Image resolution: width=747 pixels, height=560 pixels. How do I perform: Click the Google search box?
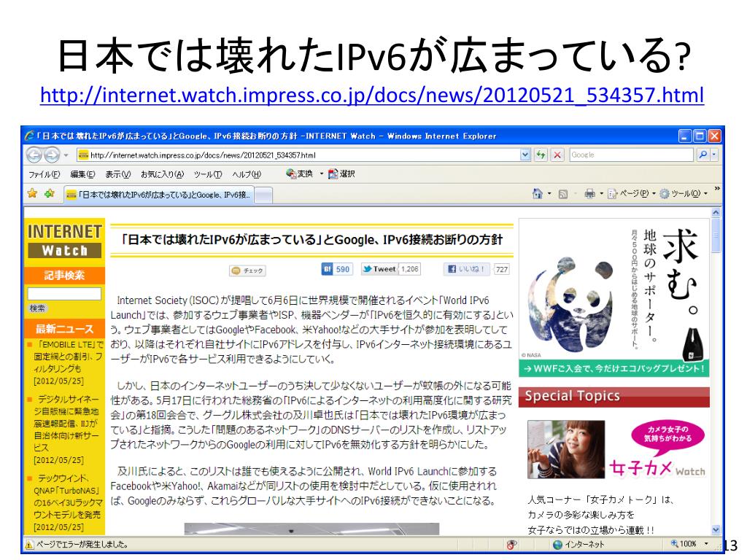(631, 155)
